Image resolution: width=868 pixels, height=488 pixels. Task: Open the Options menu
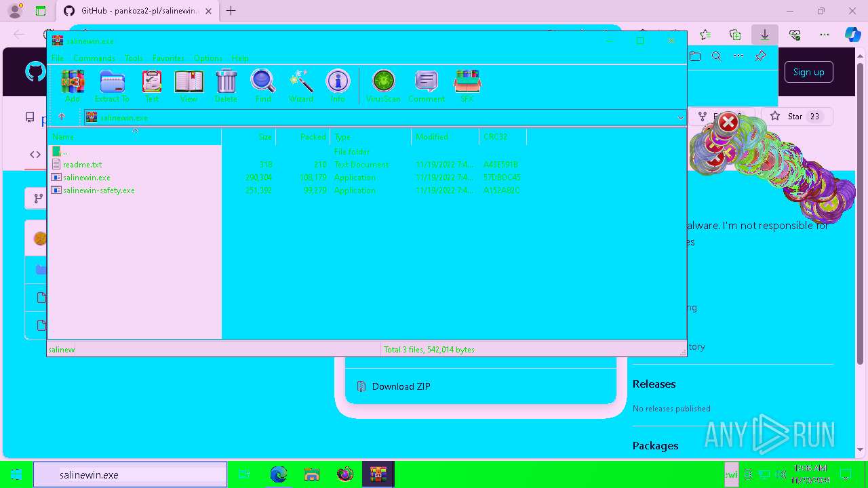point(208,58)
